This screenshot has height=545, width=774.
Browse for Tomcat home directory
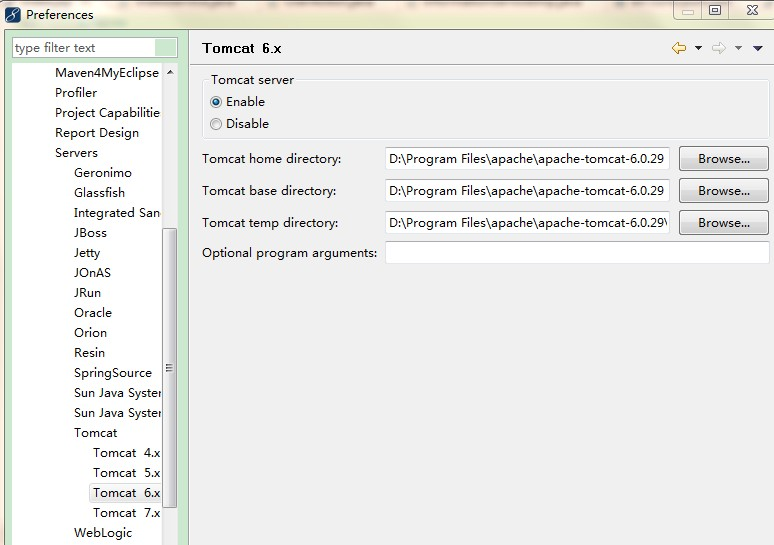[x=724, y=159]
